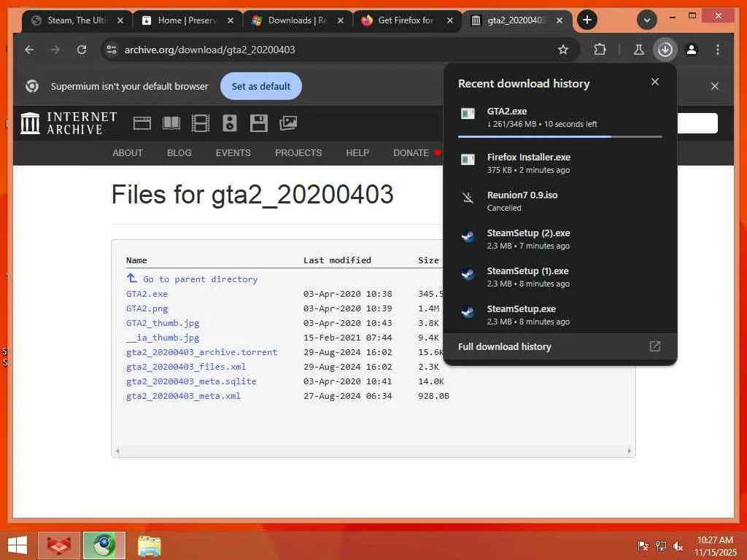Click the red taskbar application icon

pos(59,545)
